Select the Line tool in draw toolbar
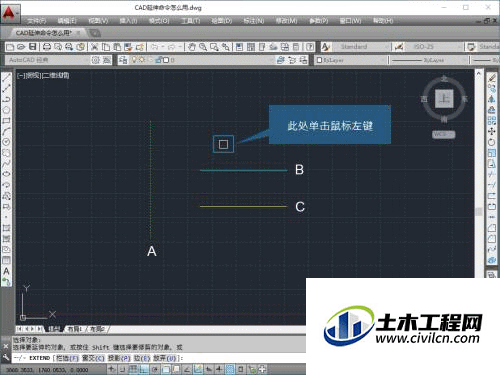This screenshot has width=500, height=375. coord(6,78)
